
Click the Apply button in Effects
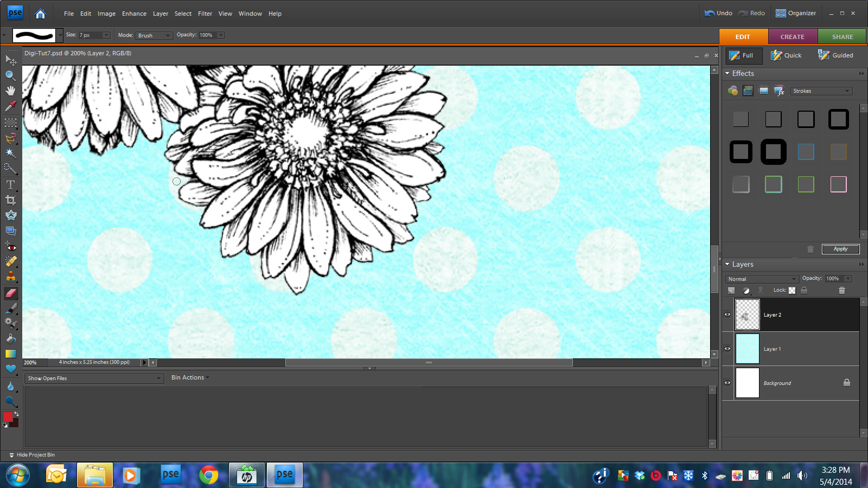click(x=840, y=249)
